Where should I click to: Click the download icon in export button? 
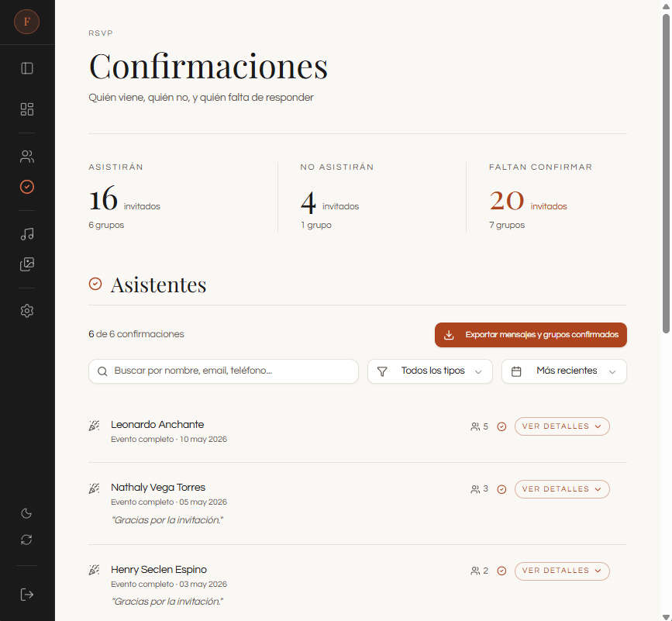[449, 335]
